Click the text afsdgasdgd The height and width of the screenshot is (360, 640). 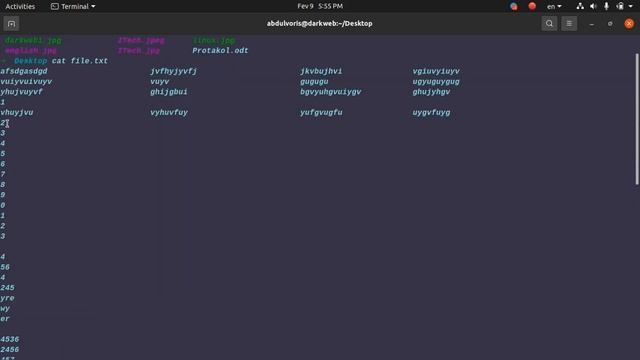(24, 71)
